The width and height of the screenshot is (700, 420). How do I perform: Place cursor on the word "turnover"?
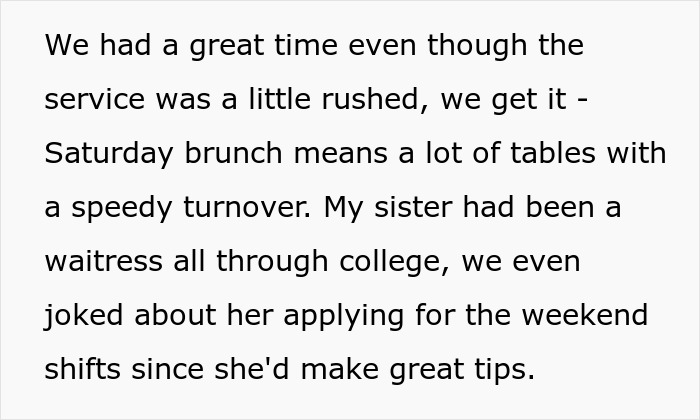245,208
